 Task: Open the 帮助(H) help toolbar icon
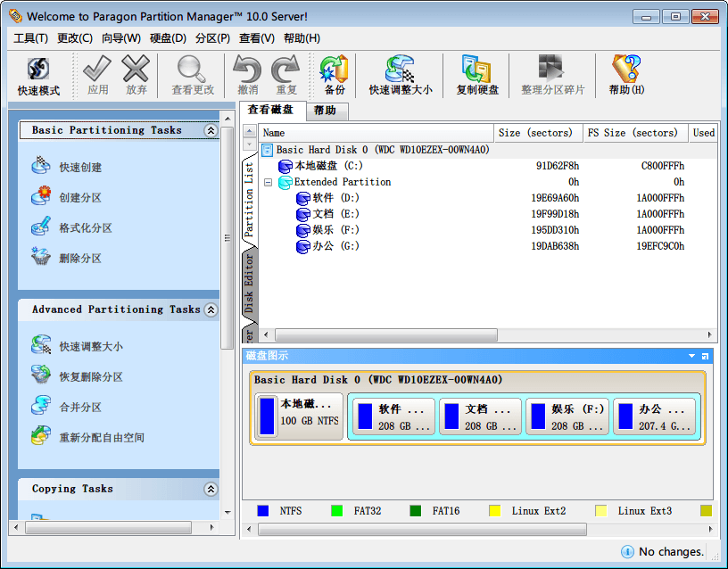coord(626,76)
